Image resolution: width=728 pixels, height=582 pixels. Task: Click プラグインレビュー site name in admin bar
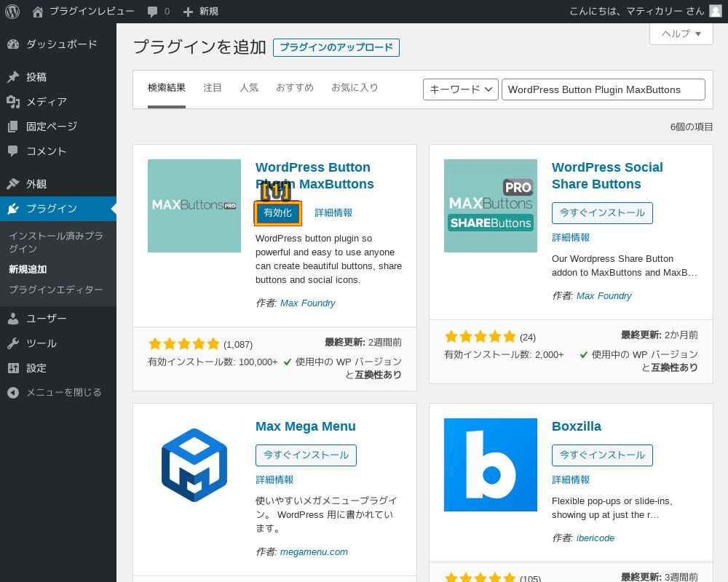(92, 12)
